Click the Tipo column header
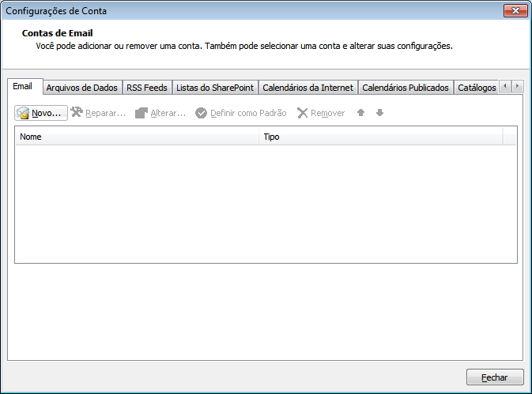Screen dimensions: 532x394 (380, 137)
